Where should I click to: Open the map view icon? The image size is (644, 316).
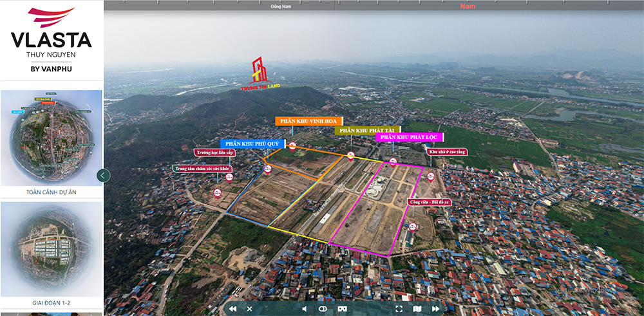click(x=417, y=309)
